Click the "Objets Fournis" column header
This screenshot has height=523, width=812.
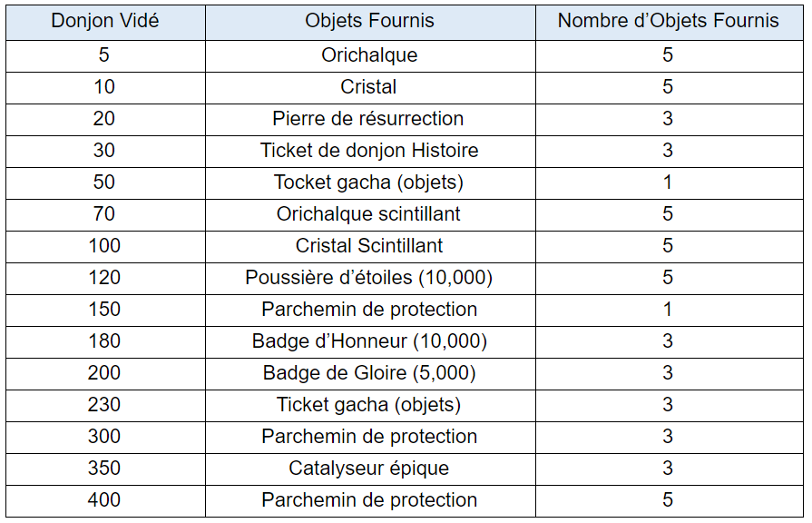[x=369, y=21]
